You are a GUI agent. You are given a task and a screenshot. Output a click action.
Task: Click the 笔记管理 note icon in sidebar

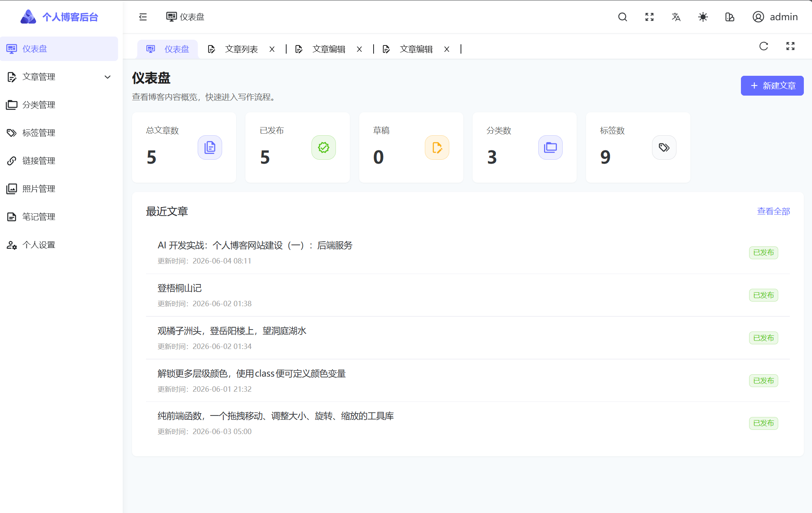(12, 216)
